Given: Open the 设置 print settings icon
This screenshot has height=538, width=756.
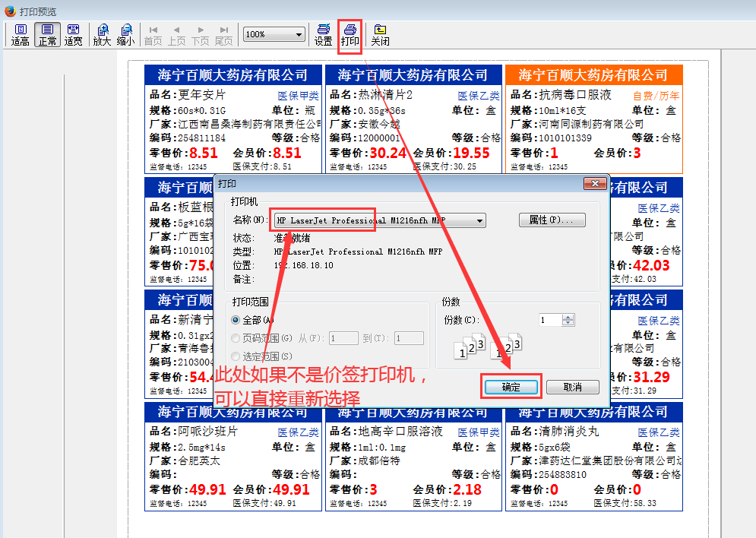Looking at the screenshot, I should point(323,35).
